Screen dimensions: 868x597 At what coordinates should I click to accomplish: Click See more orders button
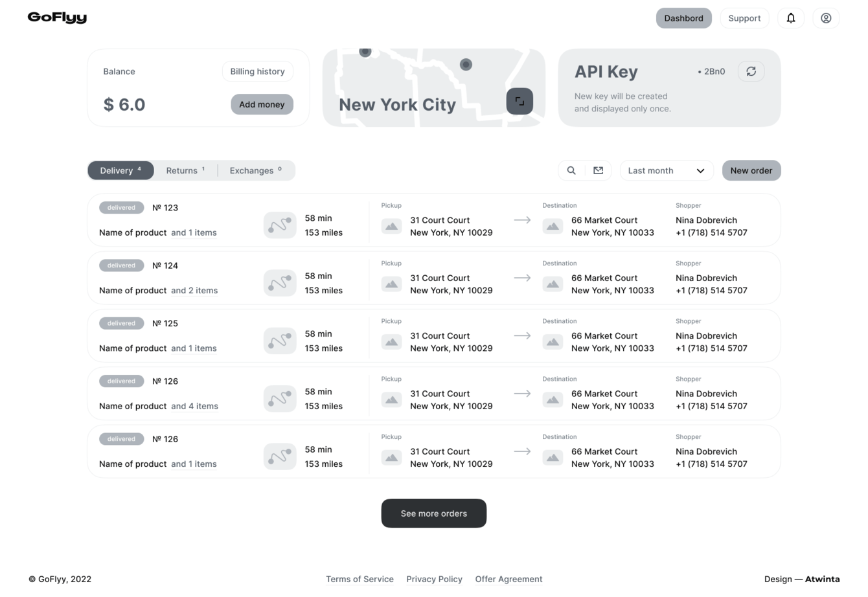point(433,513)
